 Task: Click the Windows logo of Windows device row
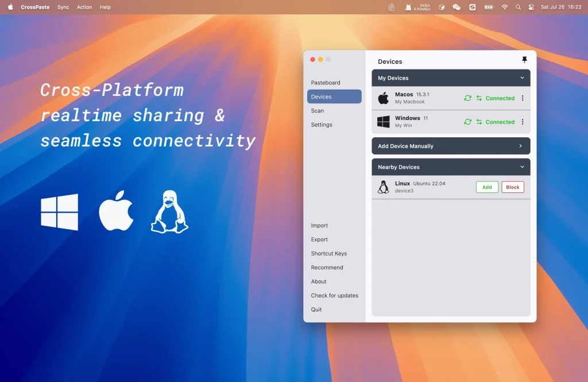point(383,122)
